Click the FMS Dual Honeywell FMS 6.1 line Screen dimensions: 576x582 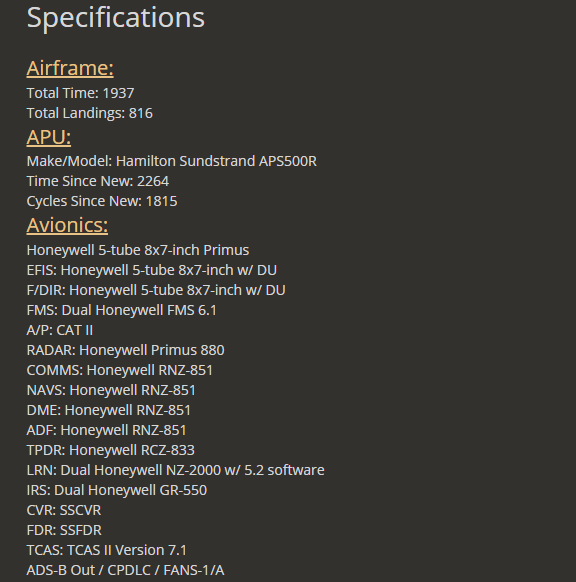click(122, 310)
